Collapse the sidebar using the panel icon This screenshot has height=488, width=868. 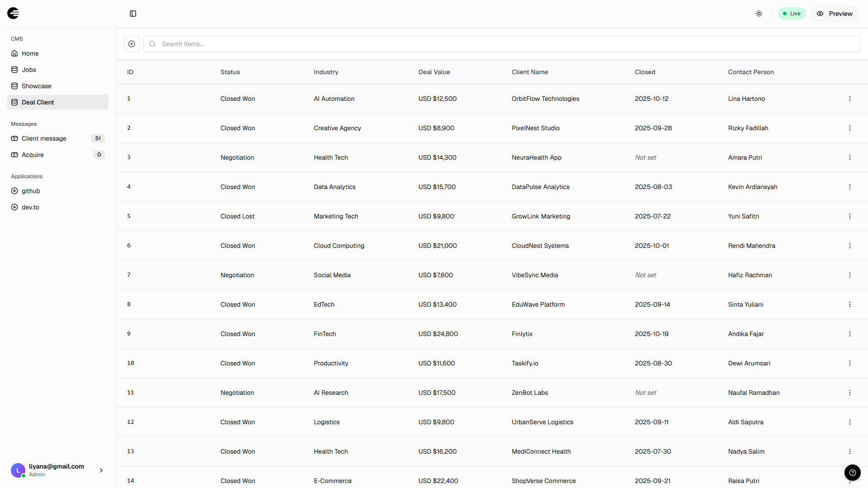pyautogui.click(x=133, y=14)
